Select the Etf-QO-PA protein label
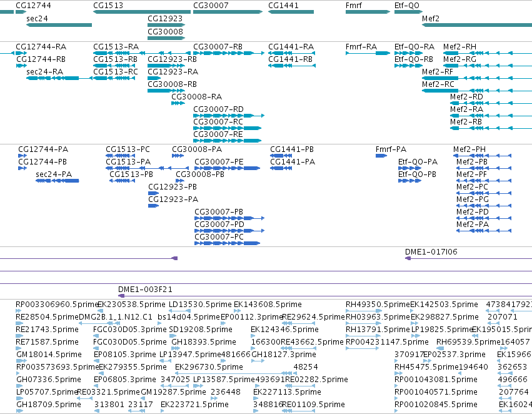 click(x=418, y=161)
